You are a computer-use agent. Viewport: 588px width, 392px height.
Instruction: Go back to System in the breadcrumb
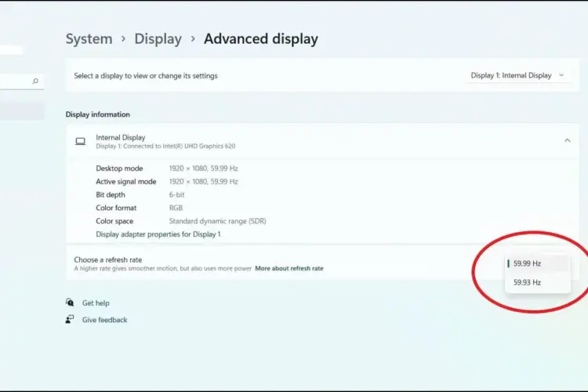coord(89,38)
